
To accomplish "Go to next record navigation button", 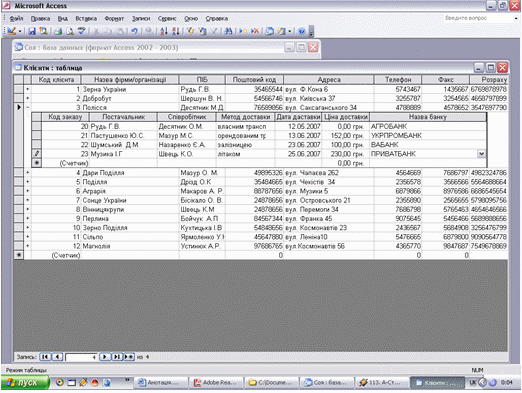I will pyautogui.click(x=105, y=357).
